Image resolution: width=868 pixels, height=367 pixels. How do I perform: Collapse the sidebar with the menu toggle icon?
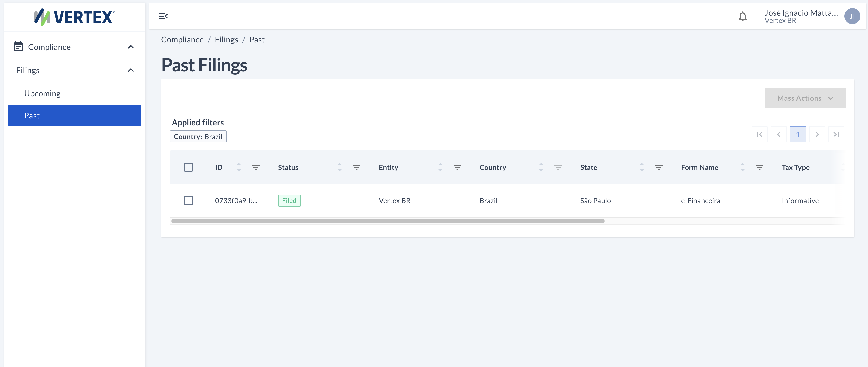coord(163,16)
